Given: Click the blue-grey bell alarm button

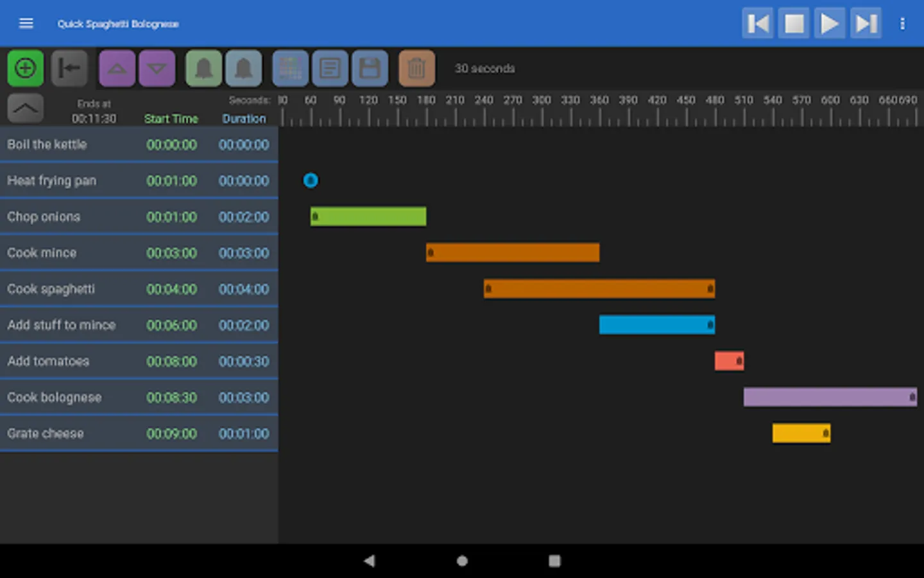Looking at the screenshot, I should click(244, 68).
